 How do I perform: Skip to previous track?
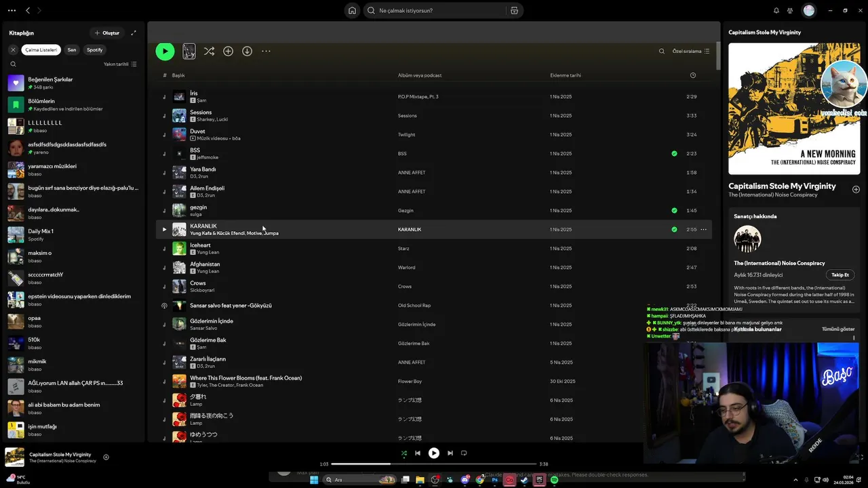point(418,453)
